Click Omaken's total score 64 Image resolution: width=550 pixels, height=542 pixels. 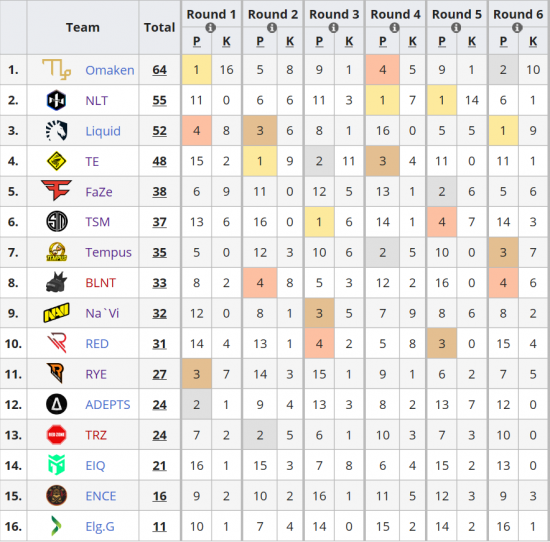[x=160, y=70]
